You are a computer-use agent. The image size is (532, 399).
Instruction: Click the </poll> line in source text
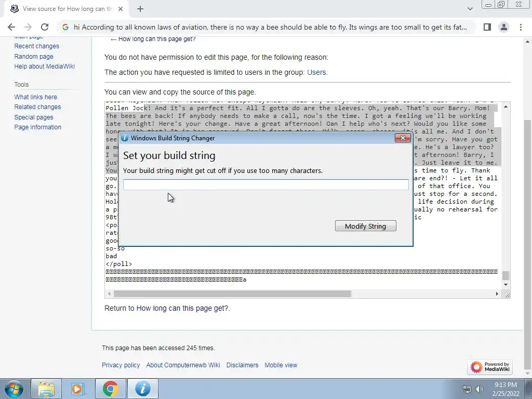point(119,264)
